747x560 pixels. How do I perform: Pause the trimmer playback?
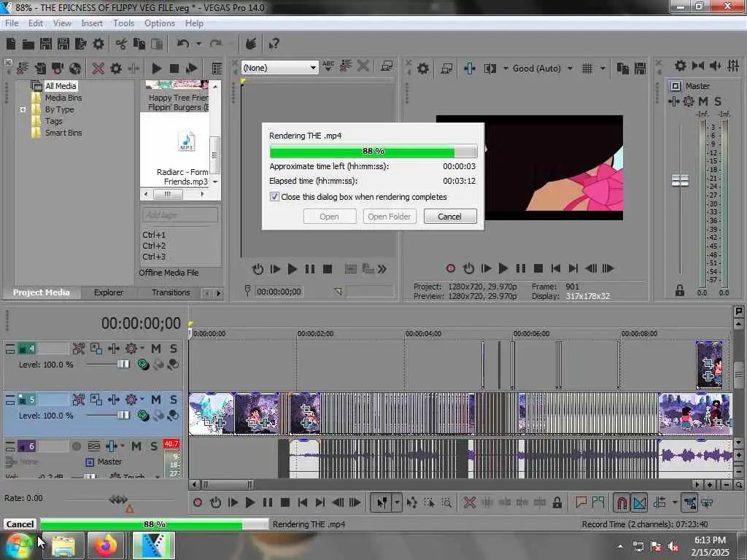[309, 269]
